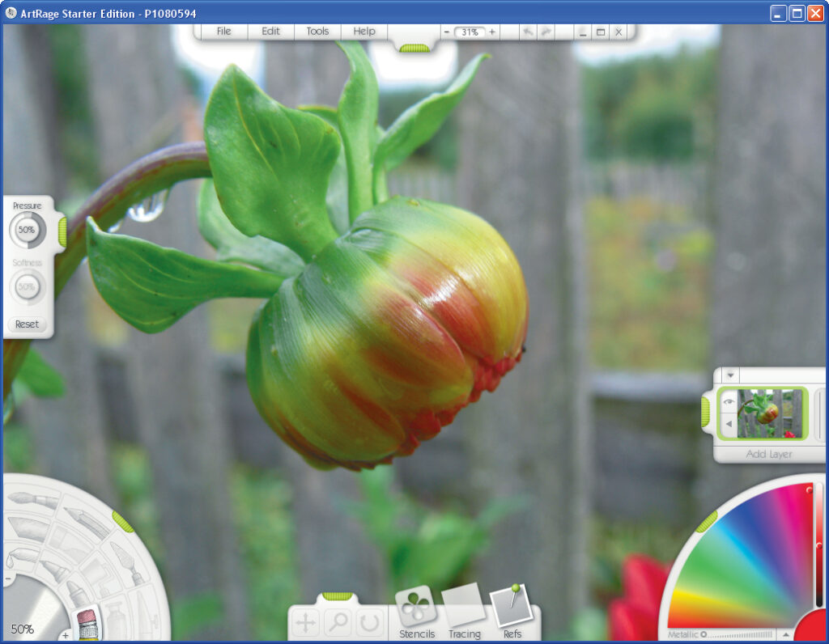Collapse the tool settings panel green tab
The height and width of the screenshot is (644, 829).
(62, 231)
